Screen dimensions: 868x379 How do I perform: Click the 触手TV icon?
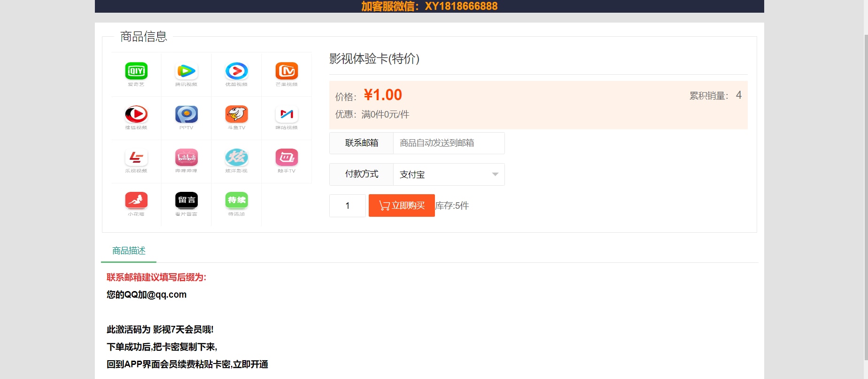[287, 158]
